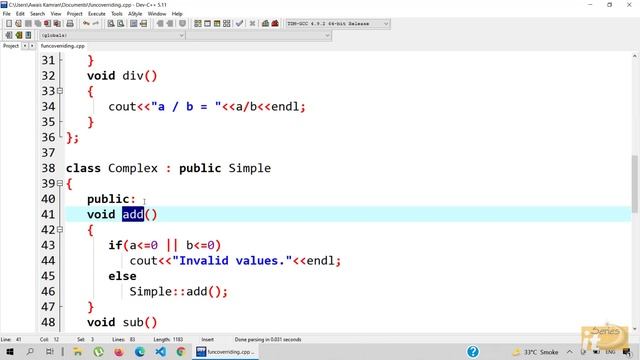This screenshot has height=360, width=640.
Task: Select the funcoverriding.cpp editor tab
Action: [63, 46]
